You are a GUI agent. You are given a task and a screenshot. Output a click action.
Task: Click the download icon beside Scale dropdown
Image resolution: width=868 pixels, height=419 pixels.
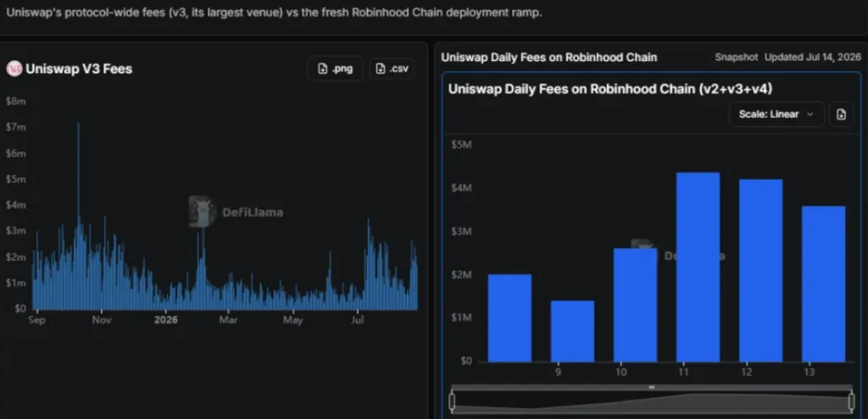[841, 115]
